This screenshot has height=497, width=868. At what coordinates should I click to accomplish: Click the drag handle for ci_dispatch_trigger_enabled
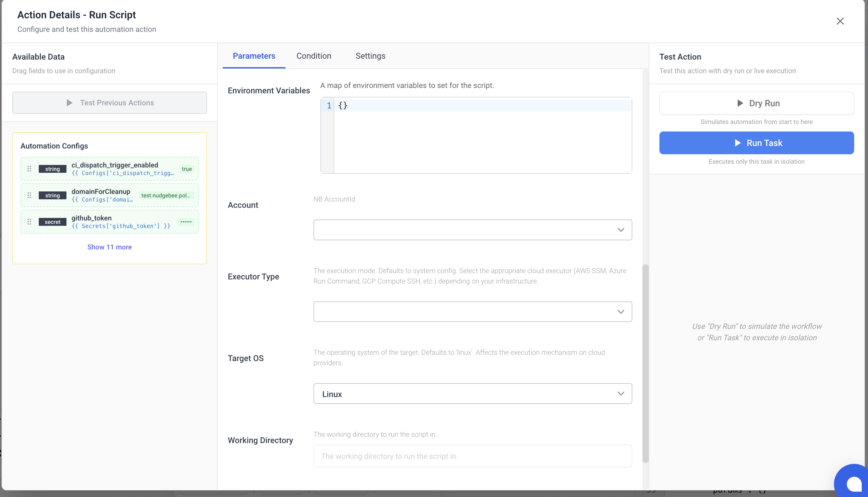29,169
